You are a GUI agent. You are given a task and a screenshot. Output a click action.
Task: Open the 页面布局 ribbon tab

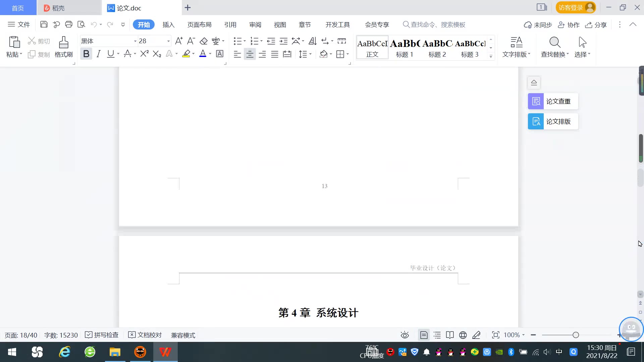click(199, 25)
